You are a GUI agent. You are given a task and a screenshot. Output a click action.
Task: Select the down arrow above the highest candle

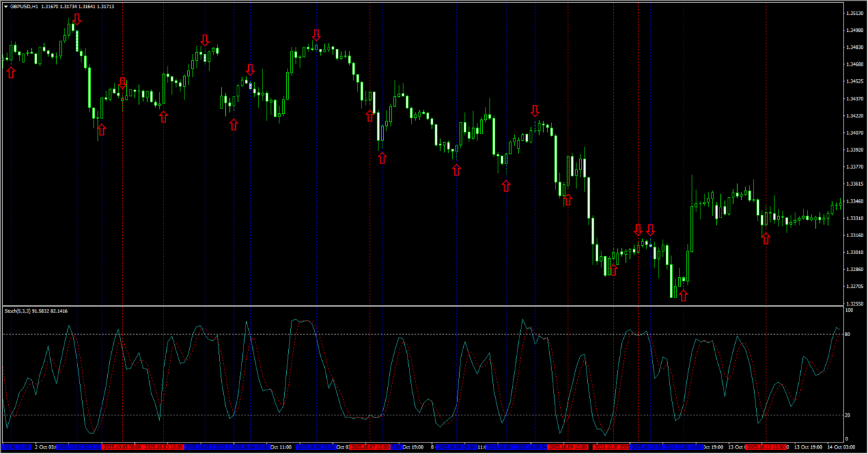pyautogui.click(x=77, y=18)
